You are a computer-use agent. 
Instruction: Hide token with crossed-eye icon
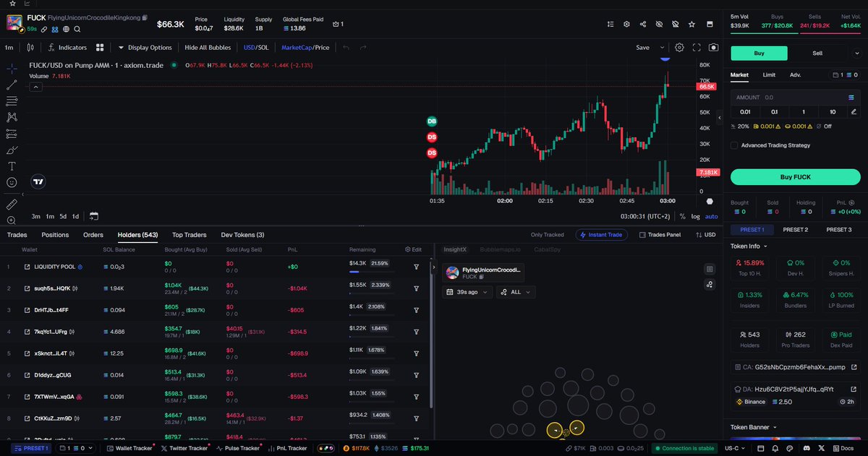coord(659,24)
